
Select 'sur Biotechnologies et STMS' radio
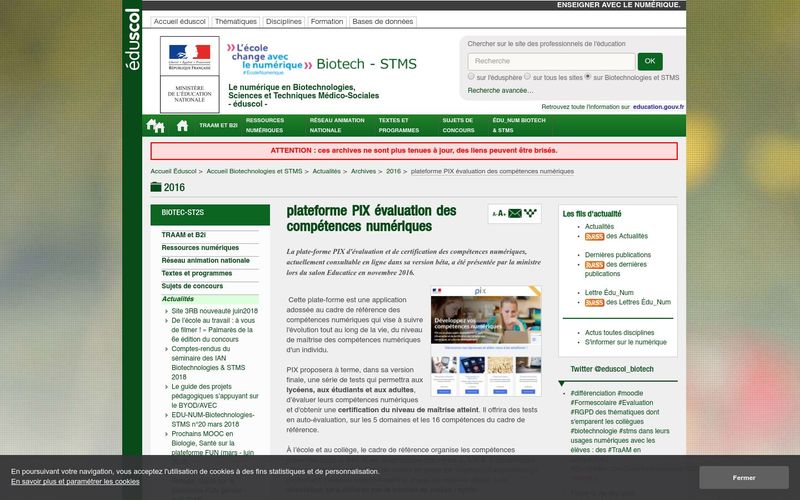[588, 77]
